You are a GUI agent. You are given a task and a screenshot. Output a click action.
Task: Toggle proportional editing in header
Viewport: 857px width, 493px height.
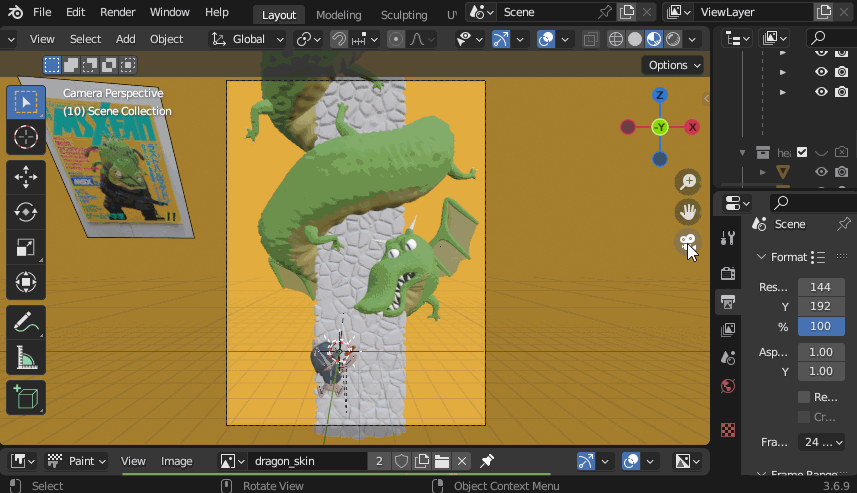tap(396, 39)
